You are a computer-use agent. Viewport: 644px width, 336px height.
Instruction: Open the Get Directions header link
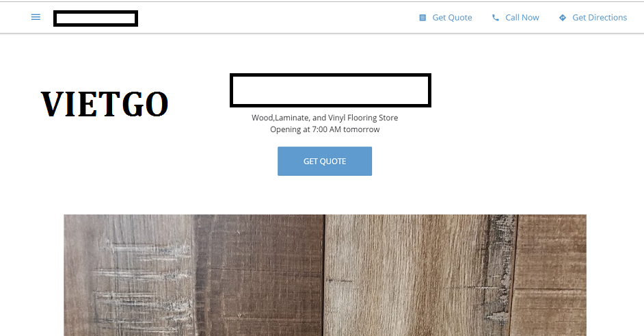tap(593, 18)
